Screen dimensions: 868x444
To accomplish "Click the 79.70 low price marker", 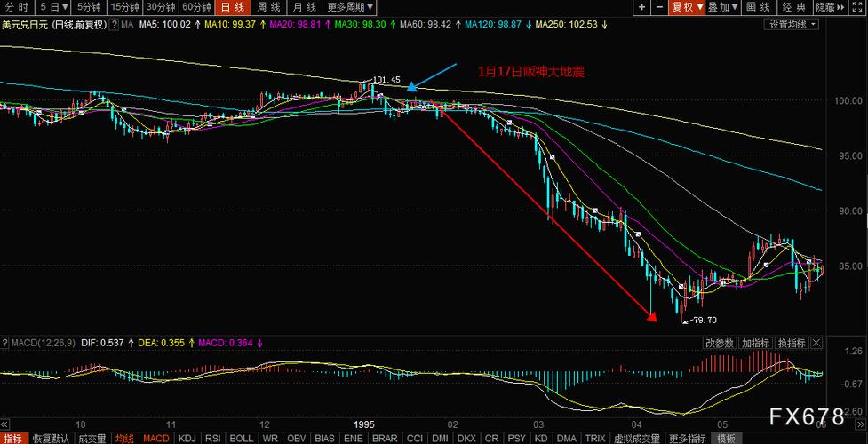I will pos(704,320).
